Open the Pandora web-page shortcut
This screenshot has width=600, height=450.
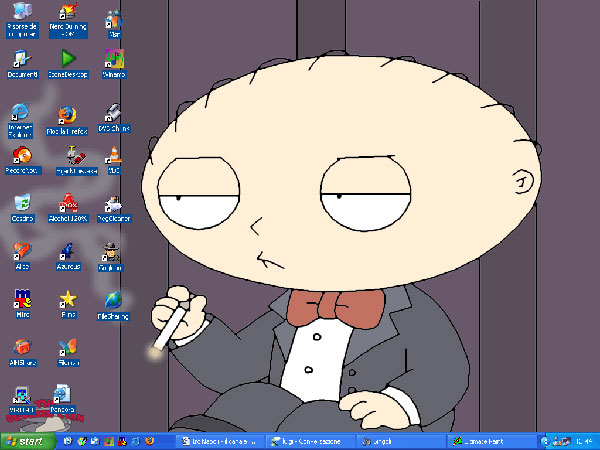(62, 399)
